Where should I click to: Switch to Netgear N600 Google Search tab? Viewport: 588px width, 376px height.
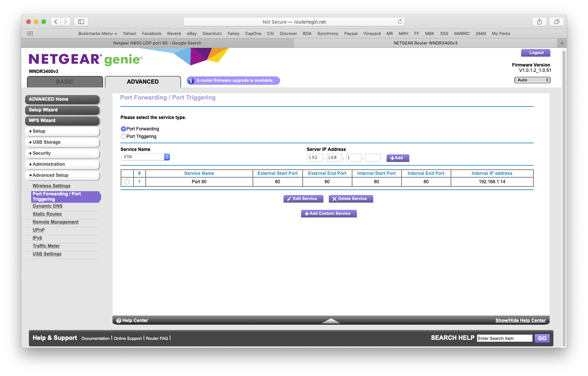(x=157, y=43)
